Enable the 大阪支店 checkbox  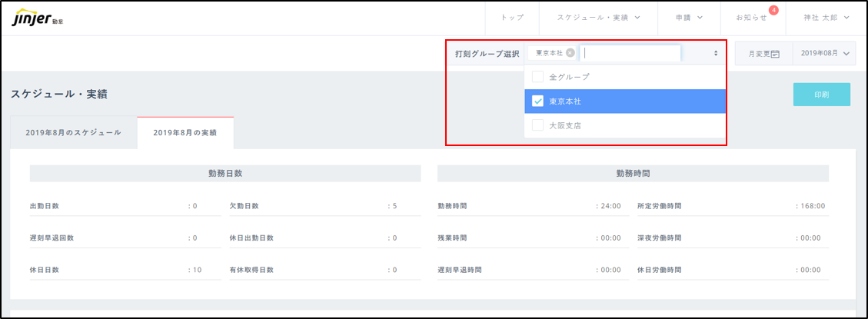pos(538,125)
